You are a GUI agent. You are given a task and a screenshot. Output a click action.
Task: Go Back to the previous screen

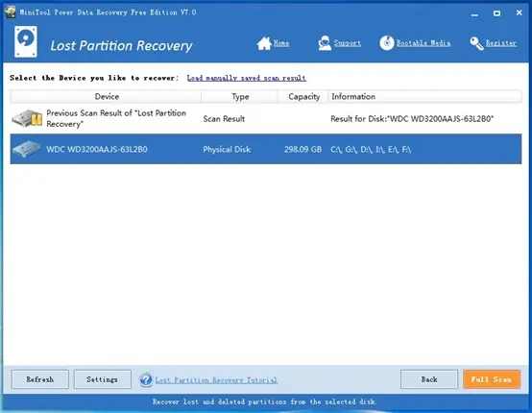pos(429,379)
